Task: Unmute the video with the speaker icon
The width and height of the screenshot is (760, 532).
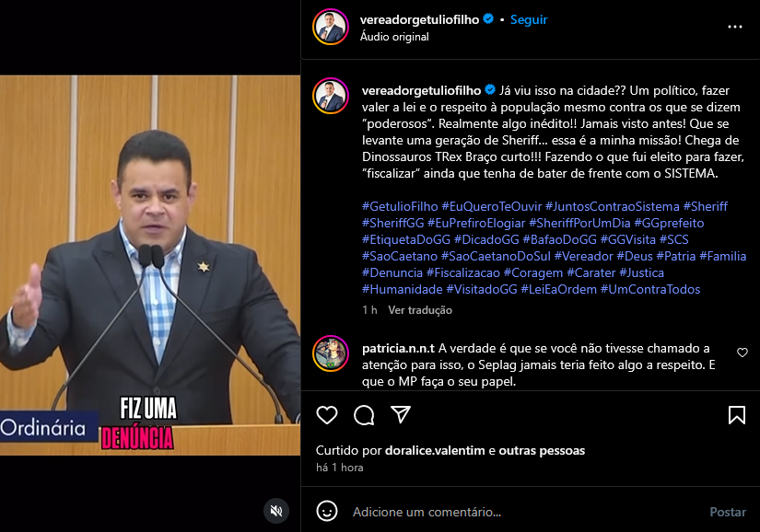Action: pyautogui.click(x=276, y=511)
